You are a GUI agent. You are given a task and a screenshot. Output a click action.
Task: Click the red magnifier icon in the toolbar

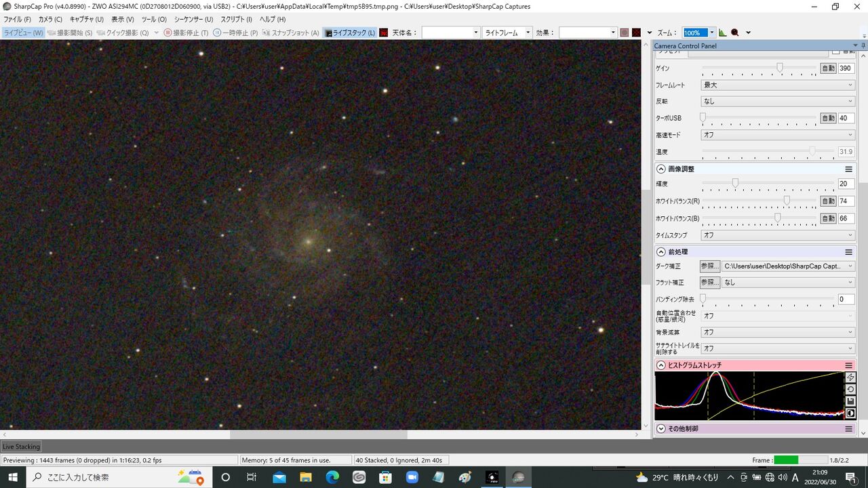734,33
